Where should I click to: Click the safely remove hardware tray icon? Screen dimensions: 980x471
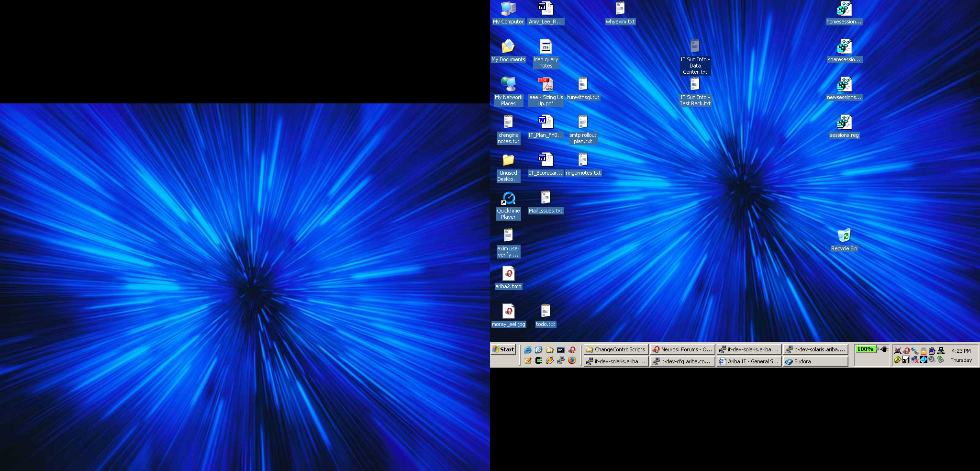click(x=941, y=360)
